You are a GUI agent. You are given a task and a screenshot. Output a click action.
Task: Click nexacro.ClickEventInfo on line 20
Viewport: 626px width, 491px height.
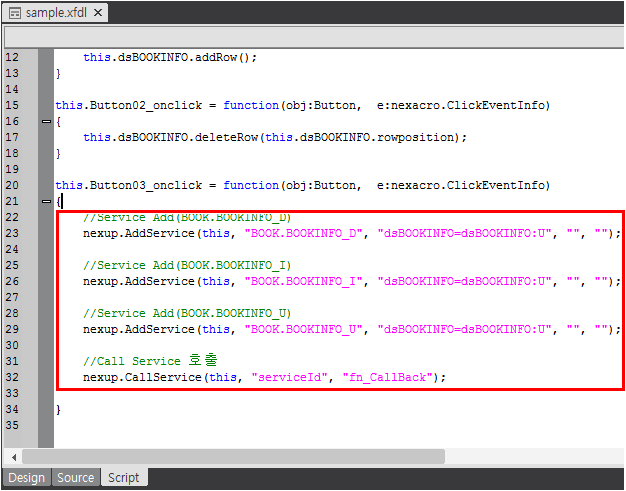point(468,185)
